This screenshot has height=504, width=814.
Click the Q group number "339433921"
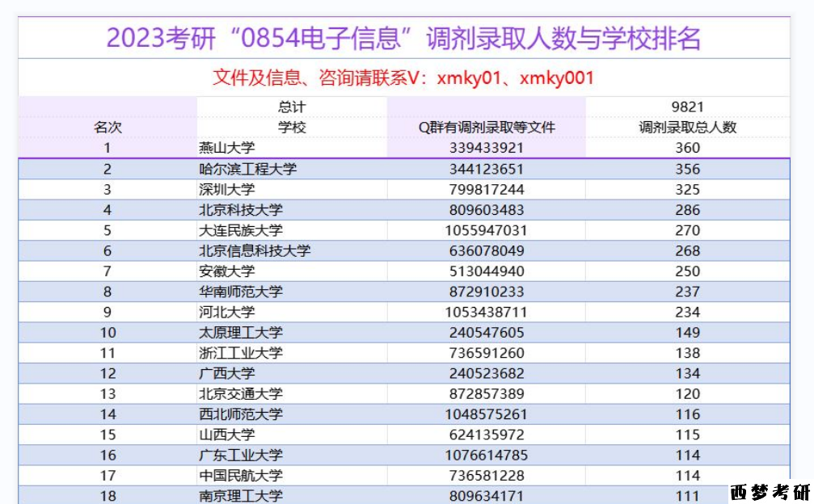487,148
